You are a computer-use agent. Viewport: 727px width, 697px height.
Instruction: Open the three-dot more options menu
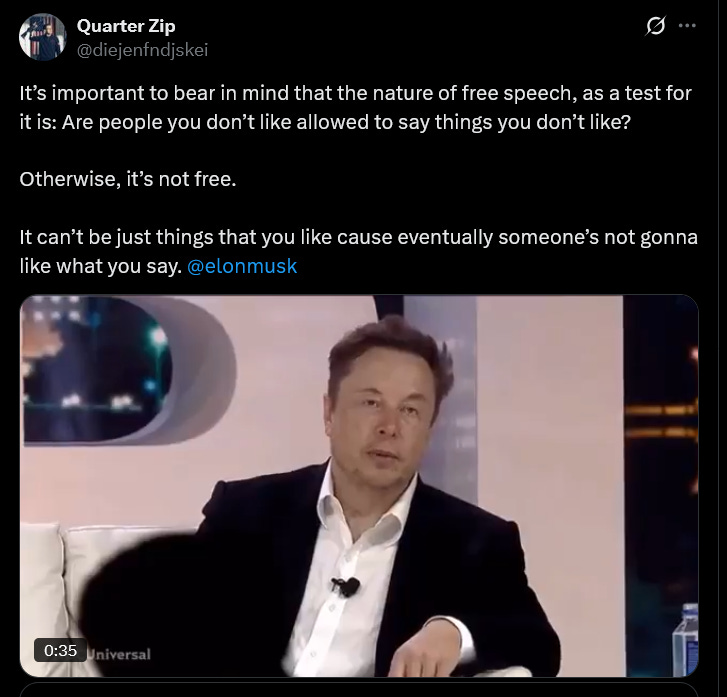tap(687, 26)
